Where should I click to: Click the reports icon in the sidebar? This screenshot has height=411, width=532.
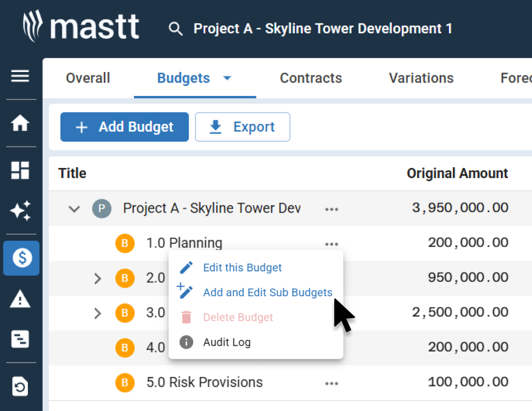pyautogui.click(x=21, y=339)
